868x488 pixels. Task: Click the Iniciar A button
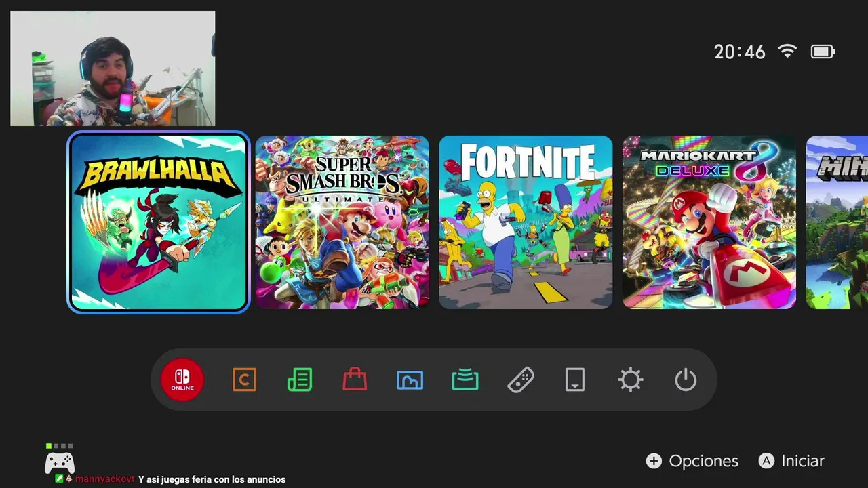click(x=791, y=461)
